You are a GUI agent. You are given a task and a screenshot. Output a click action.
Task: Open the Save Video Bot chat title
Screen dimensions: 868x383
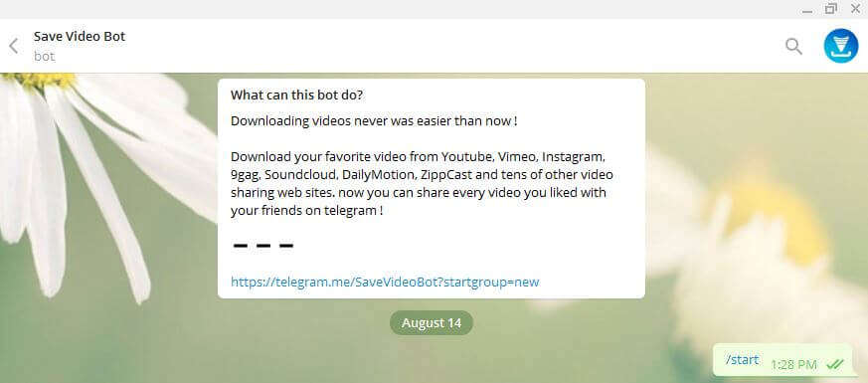click(80, 37)
